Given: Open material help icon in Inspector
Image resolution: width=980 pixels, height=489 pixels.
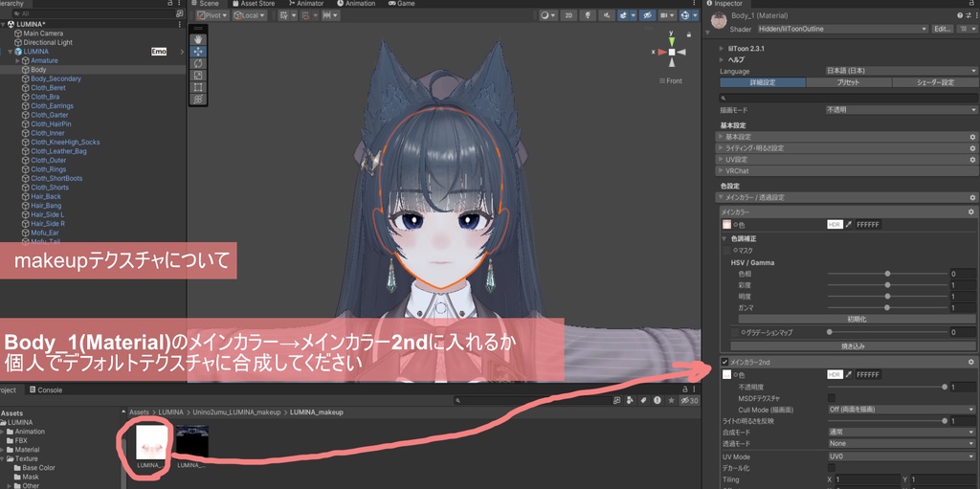Looking at the screenshot, I should pos(959,15).
